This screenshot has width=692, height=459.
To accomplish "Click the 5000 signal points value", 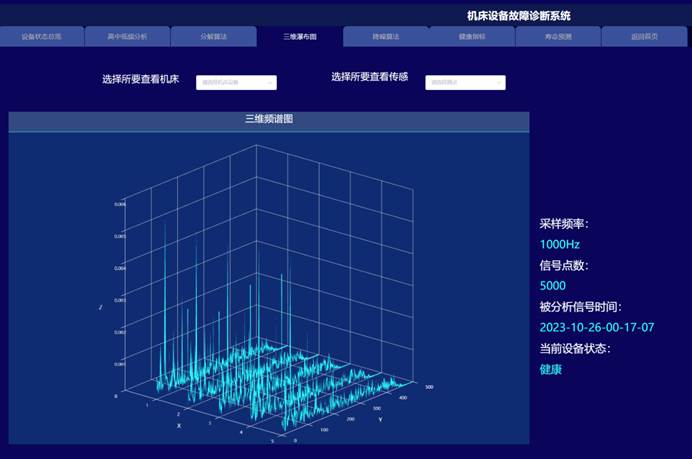I will [x=553, y=286].
